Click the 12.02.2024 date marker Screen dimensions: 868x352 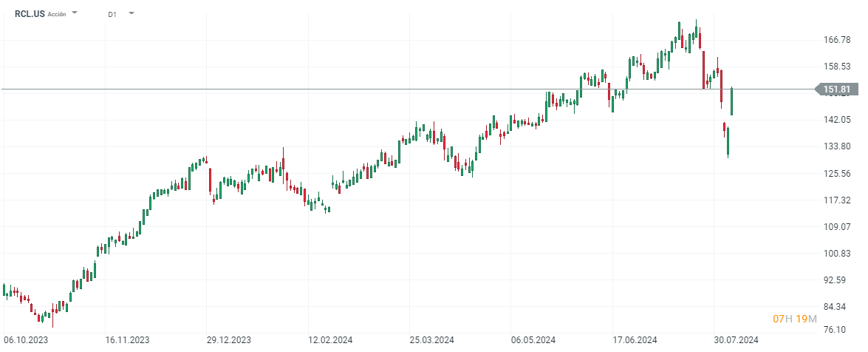coord(329,340)
